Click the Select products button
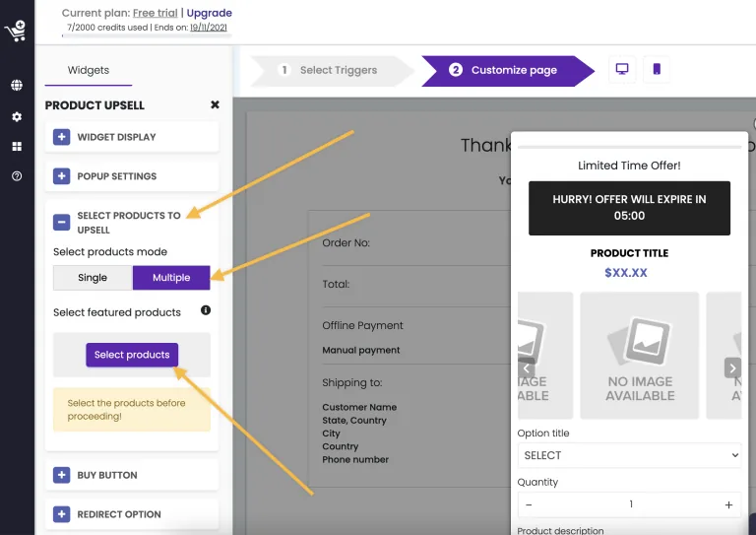This screenshot has width=756, height=535. pyautogui.click(x=132, y=355)
